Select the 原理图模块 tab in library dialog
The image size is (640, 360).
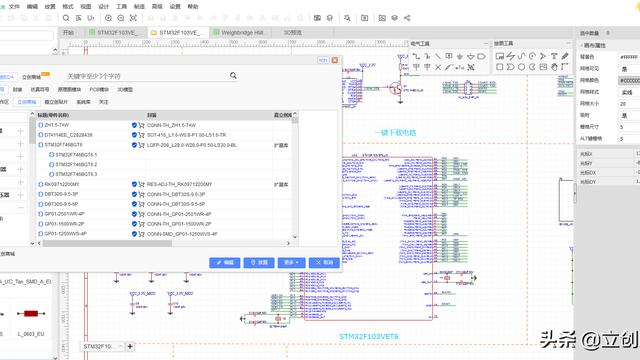(69, 89)
